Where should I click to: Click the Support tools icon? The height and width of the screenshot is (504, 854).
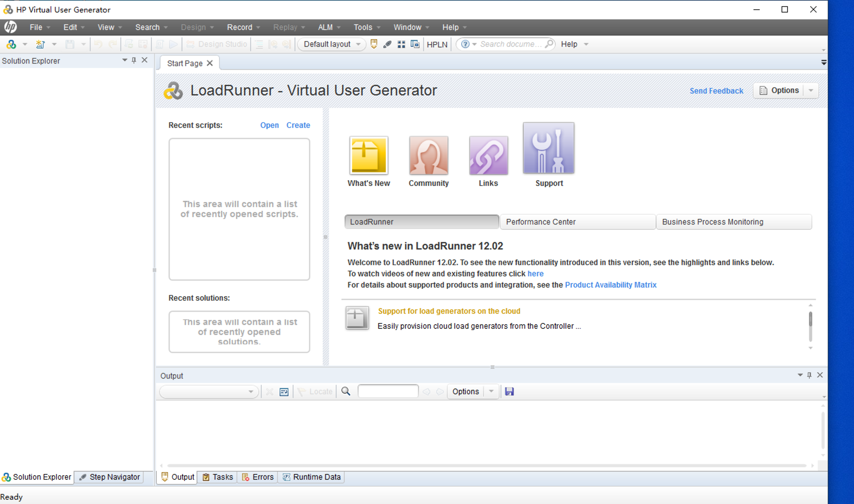coord(548,148)
